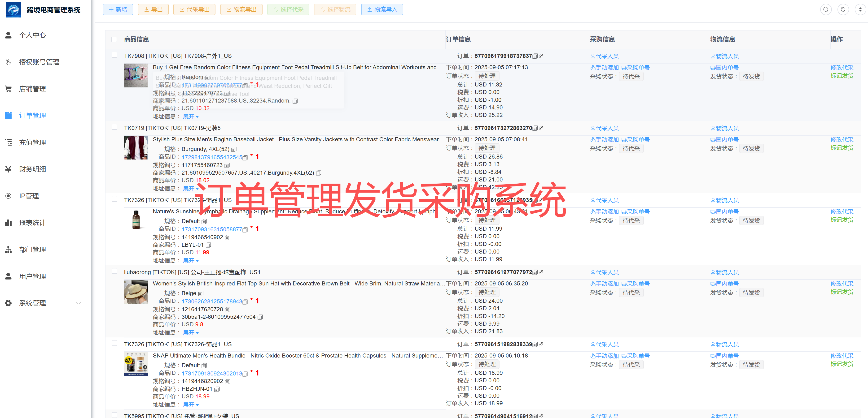
Task: Expand address info for the sun hat order
Action: (x=191, y=332)
